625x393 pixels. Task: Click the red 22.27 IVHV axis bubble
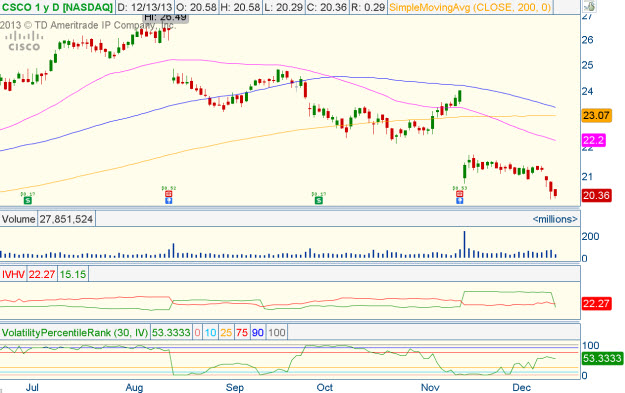point(596,304)
